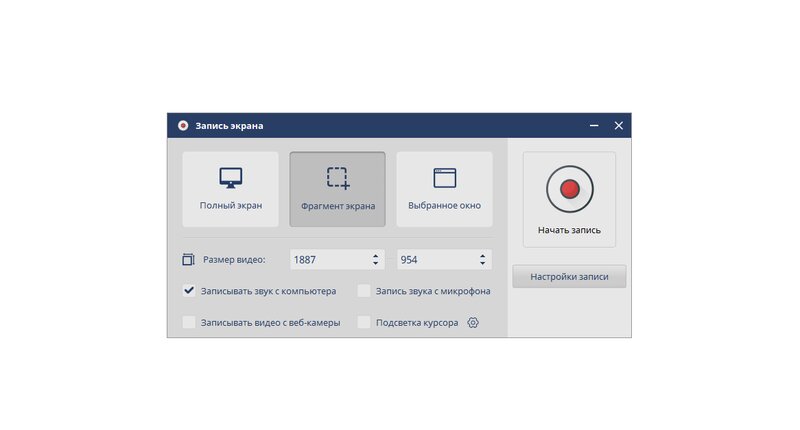800x430 pixels.
Task: Enable Подсветка курсора checkbox
Action: pos(364,322)
